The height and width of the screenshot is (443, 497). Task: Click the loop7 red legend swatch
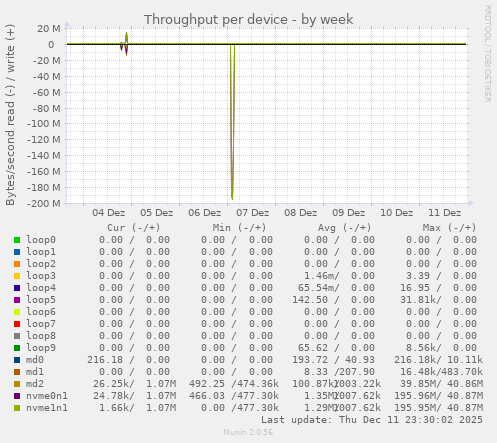17,324
